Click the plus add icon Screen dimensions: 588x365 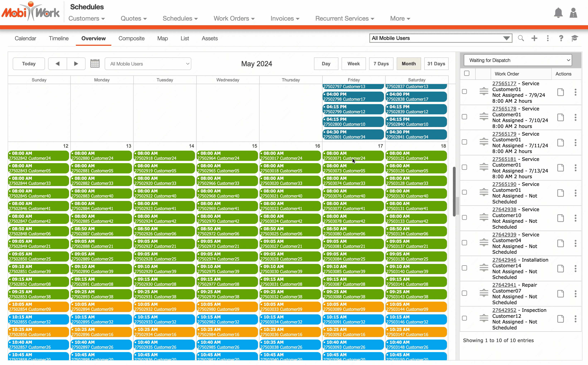coord(534,38)
